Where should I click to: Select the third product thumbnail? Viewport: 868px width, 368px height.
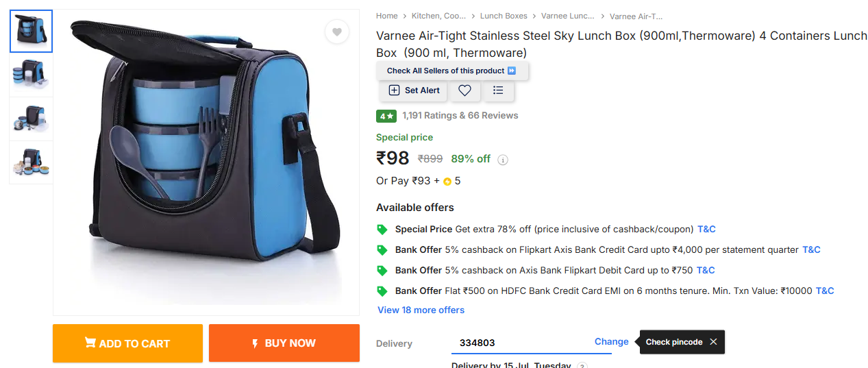(31, 119)
